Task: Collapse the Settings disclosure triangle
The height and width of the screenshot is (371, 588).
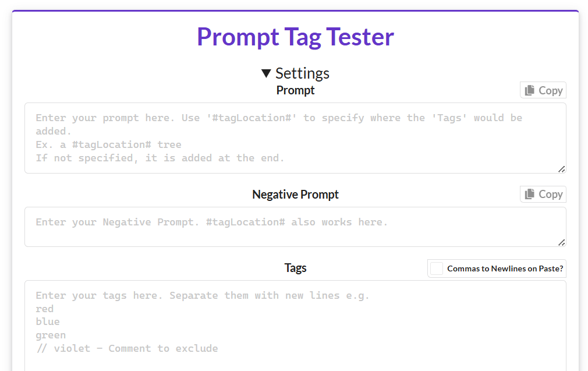Action: pos(266,73)
